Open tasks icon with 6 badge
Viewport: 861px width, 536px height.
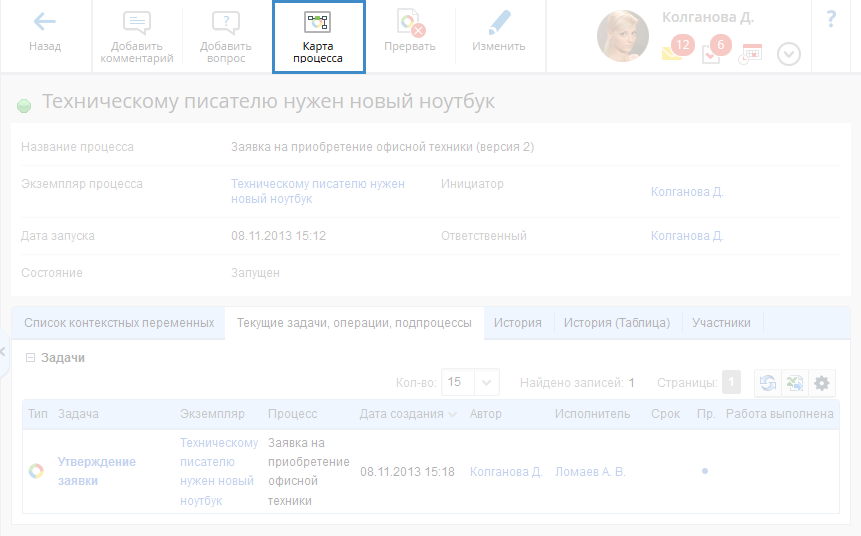pyautogui.click(x=711, y=54)
